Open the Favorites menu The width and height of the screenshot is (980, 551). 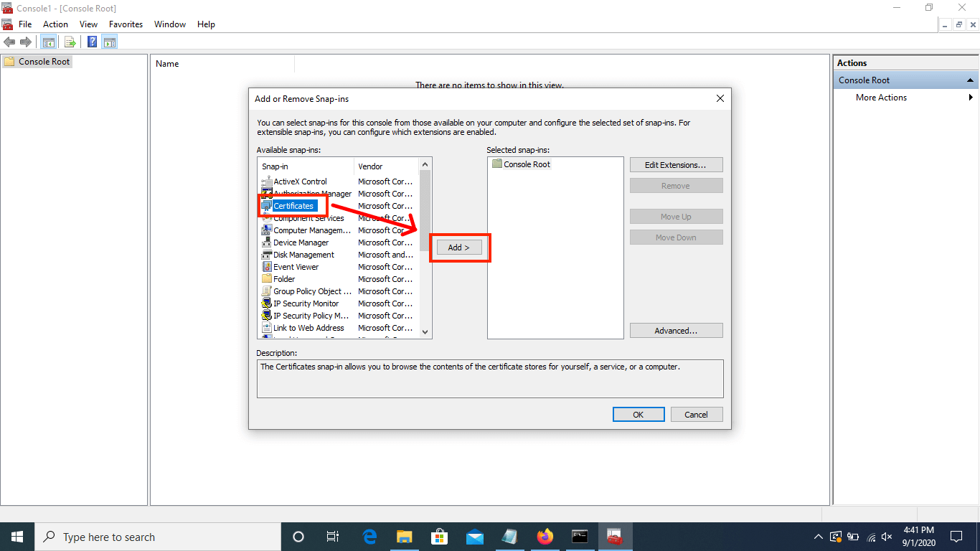coord(126,24)
